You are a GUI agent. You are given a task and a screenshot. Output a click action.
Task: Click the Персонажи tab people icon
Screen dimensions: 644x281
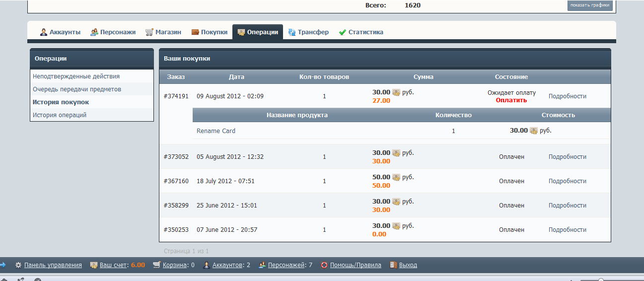click(94, 32)
